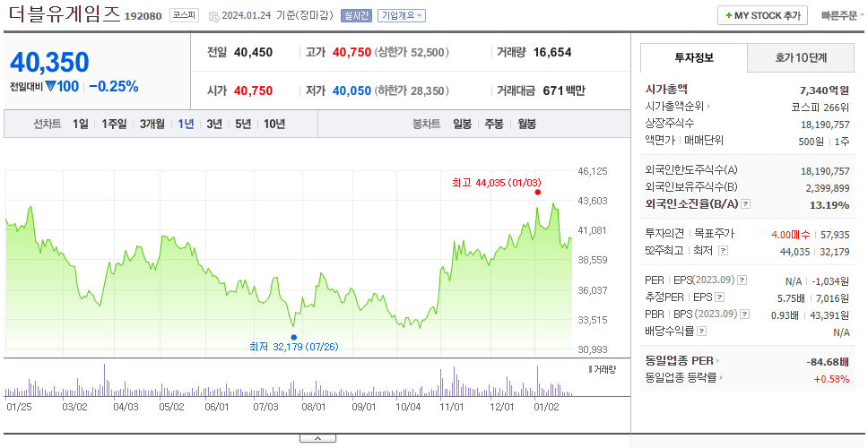Select the 1년 line chart period

(x=186, y=124)
